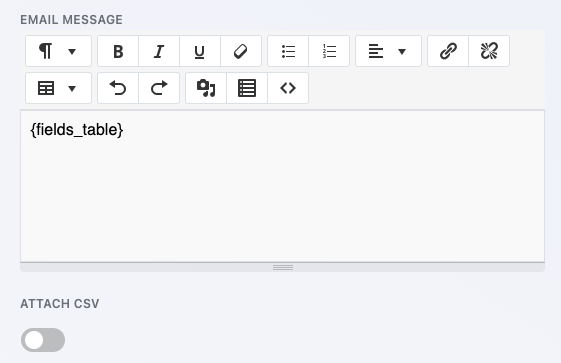Open the paragraph format dropdown
The width and height of the screenshot is (561, 363).
(x=58, y=51)
